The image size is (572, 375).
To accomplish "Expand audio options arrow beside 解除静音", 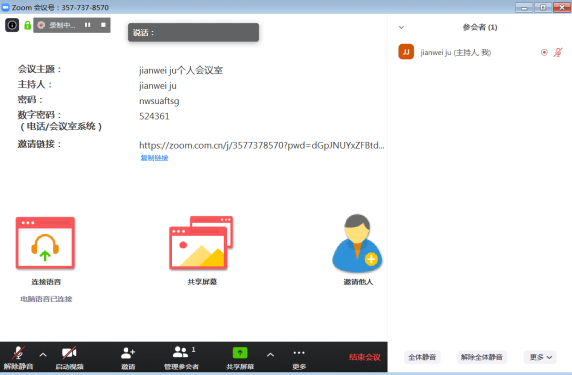I will point(43,355).
